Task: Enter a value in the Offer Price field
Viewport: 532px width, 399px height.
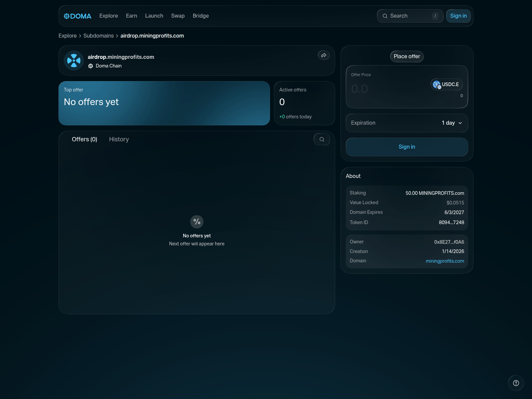Action: click(x=382, y=88)
